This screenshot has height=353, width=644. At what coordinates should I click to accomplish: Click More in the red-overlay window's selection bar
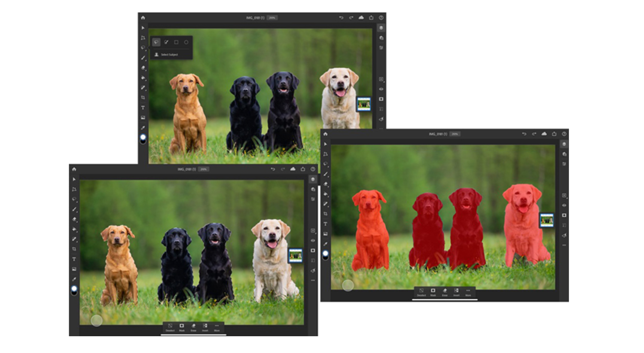[468, 292]
